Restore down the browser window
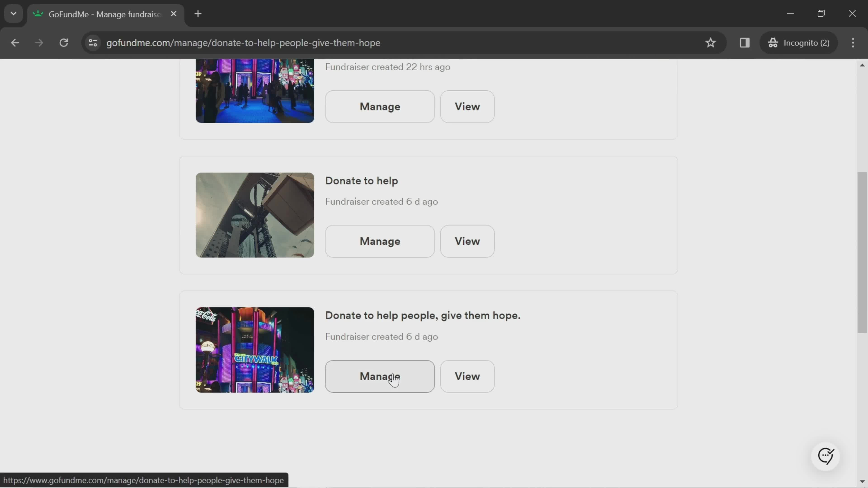Viewport: 868px width, 488px height. tap(821, 14)
